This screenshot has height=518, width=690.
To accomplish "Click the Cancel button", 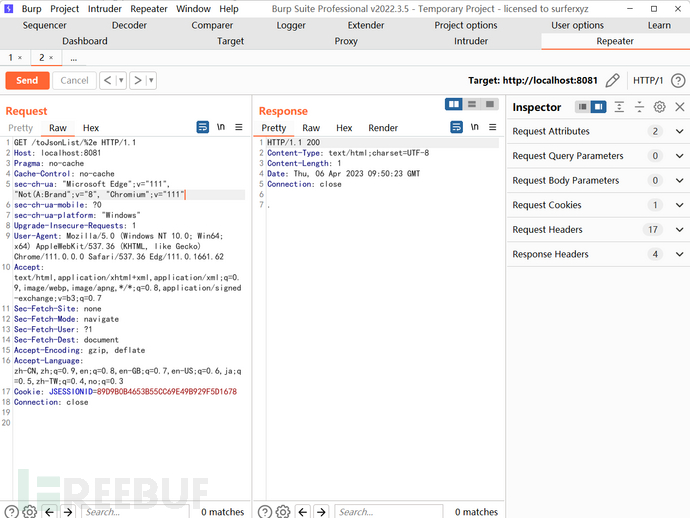I will pos(74,81).
